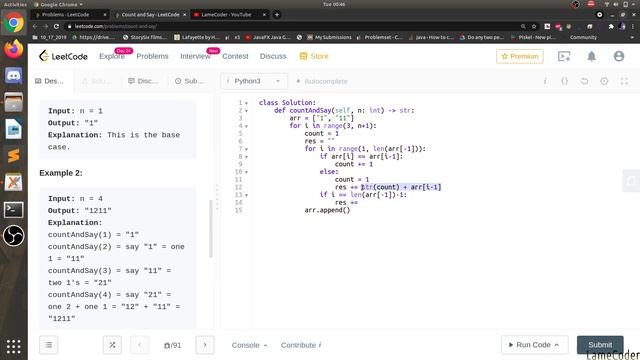Open the editor settings icon
The height and width of the screenshot is (360, 640).
click(604, 81)
